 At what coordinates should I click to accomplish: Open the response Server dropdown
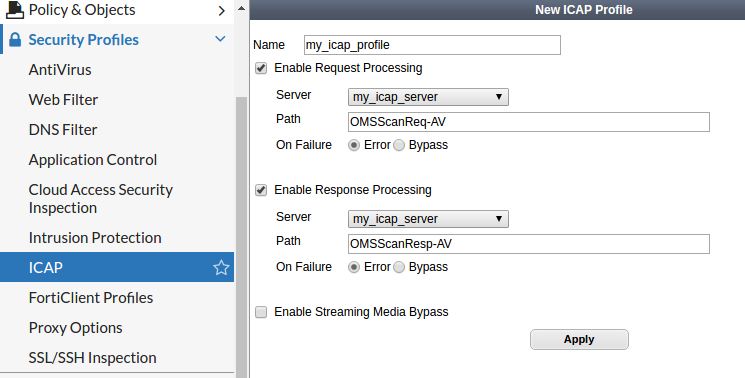pyautogui.click(x=428, y=219)
